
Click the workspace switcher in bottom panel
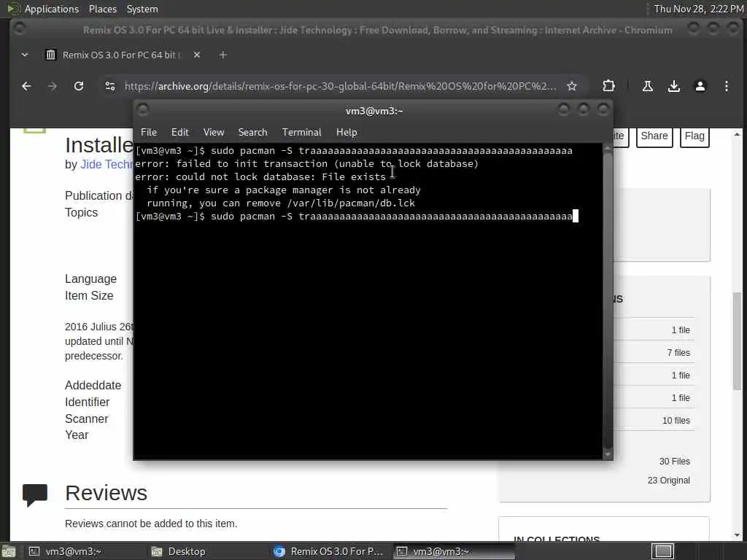pos(662,551)
